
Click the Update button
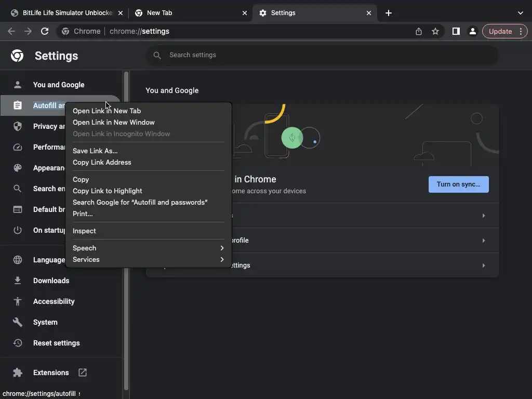point(500,31)
